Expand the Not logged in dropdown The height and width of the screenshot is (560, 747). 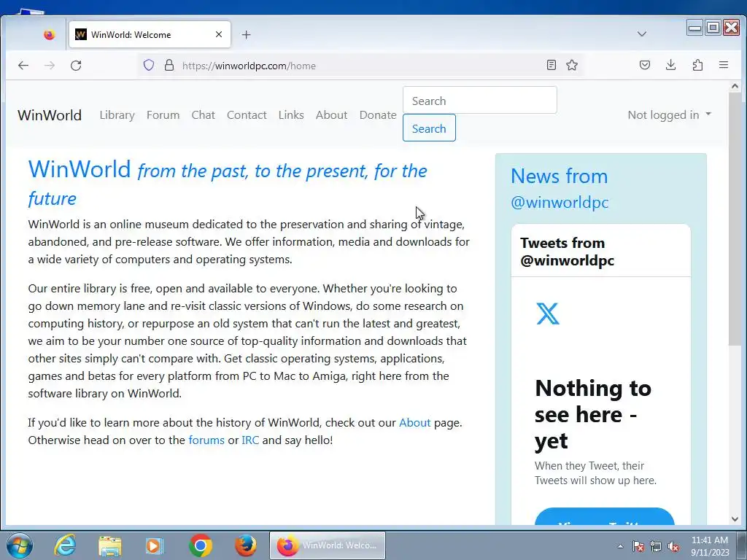(x=669, y=115)
